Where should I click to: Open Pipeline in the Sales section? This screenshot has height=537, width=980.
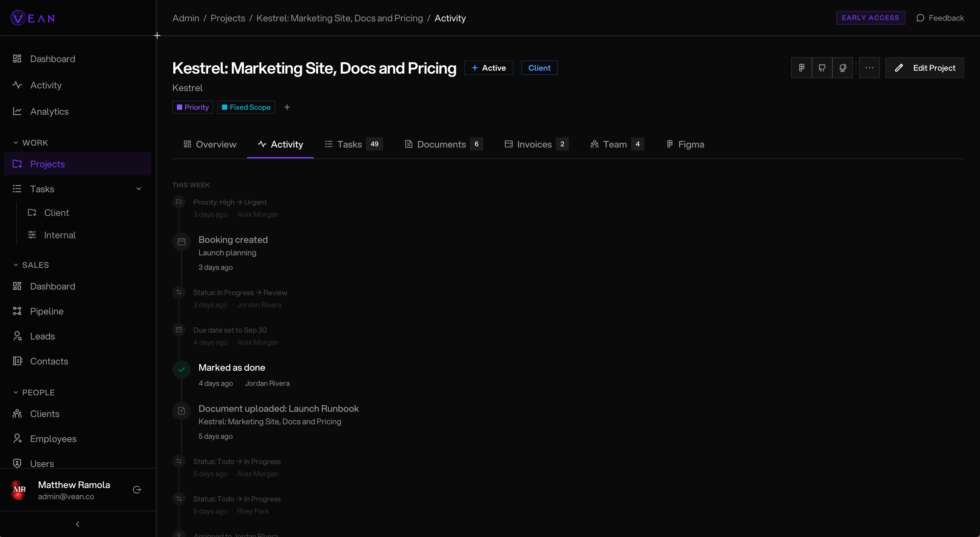point(78,311)
